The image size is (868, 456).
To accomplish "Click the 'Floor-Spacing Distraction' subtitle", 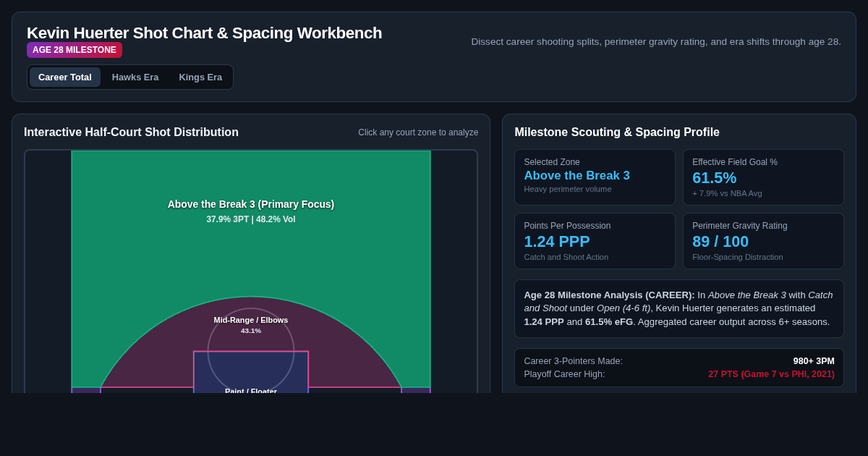I will (738, 257).
